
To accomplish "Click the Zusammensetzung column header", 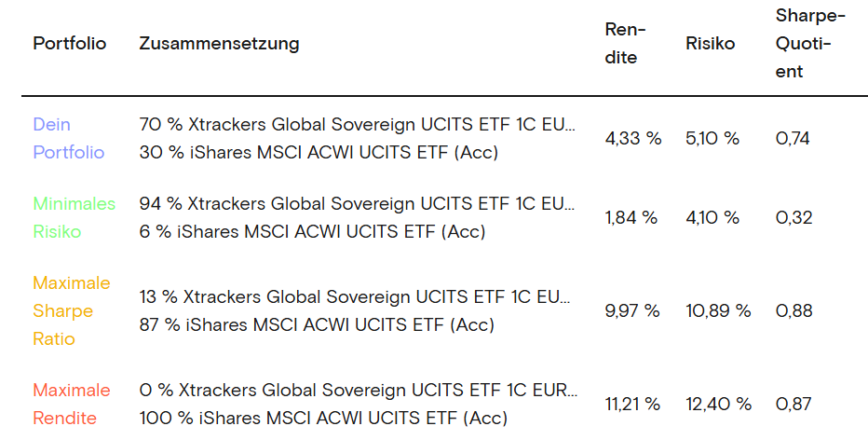I will coord(219,44).
